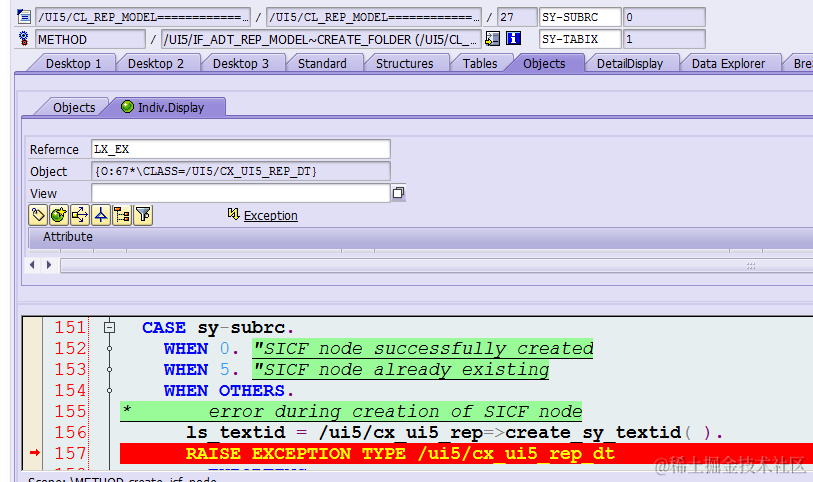Open the Structures tab
The height and width of the screenshot is (482, 813).
pyautogui.click(x=404, y=64)
